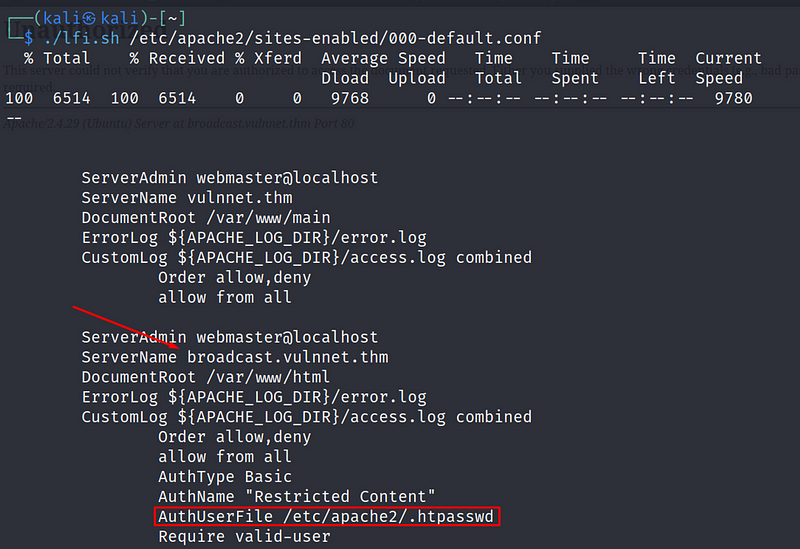Viewport: 800px width, 549px height.
Task: Click the first ErrorLog error.log line
Action: click(x=254, y=238)
